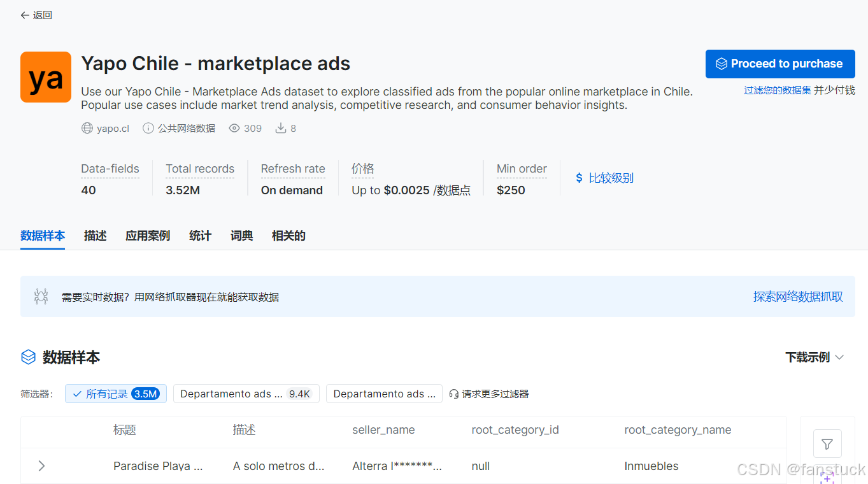Click the $250 min order value
The height and width of the screenshot is (484, 868).
[x=511, y=190]
